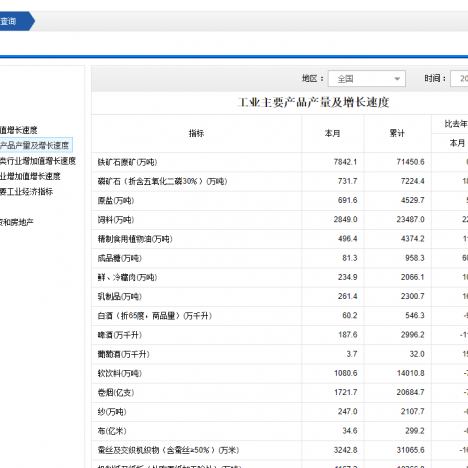Screen dimensions: 468x468
Task: Click value 247.0 in 纱 row
Action: click(347, 412)
